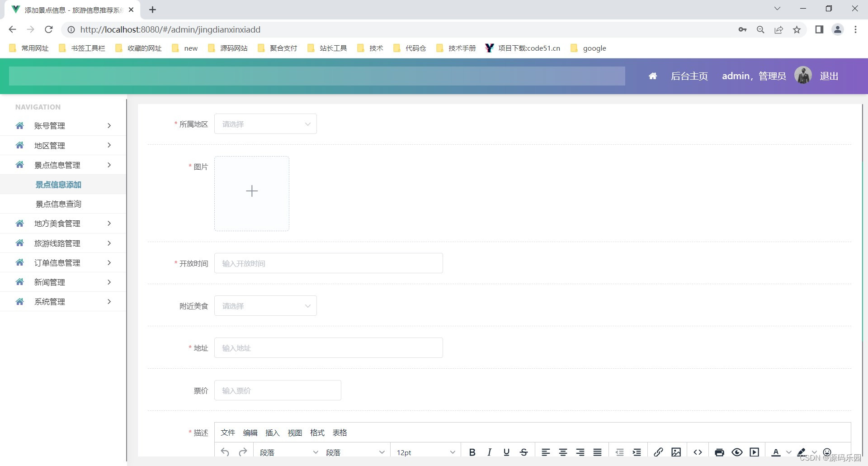This screenshot has height=466, width=868.
Task: Open the 文件 menu in the editor
Action: (x=227, y=433)
